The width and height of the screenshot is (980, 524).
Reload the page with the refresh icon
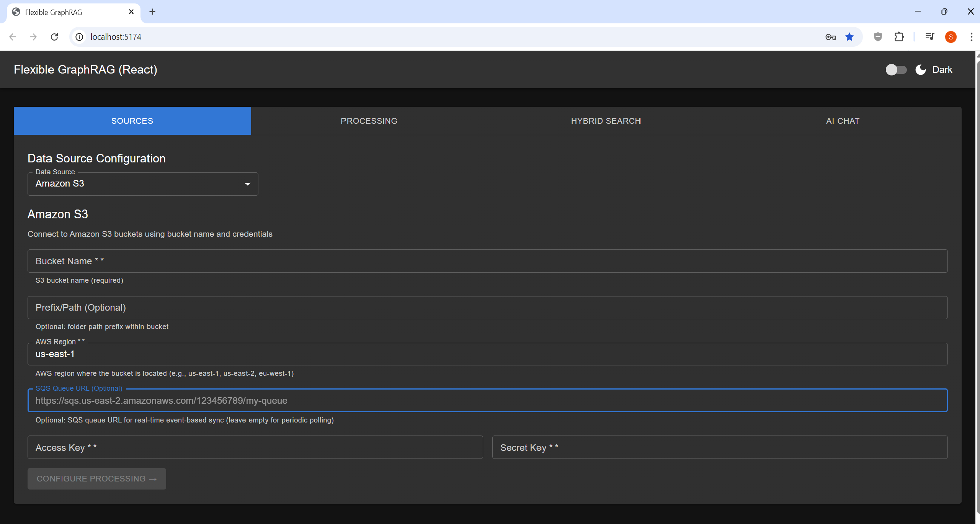click(x=54, y=37)
